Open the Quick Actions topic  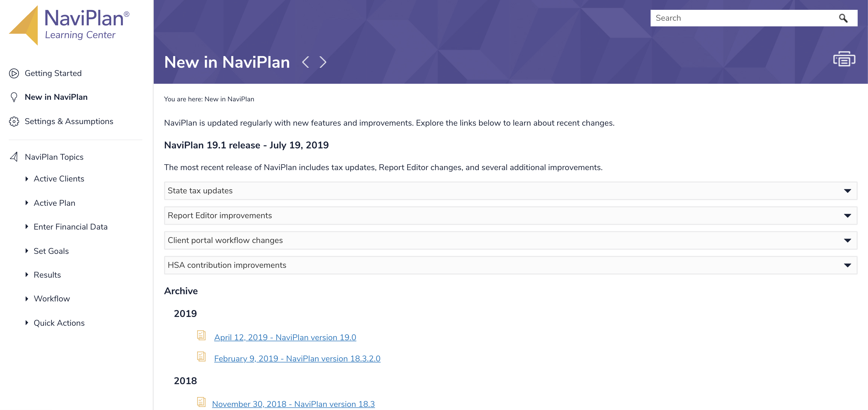59,323
